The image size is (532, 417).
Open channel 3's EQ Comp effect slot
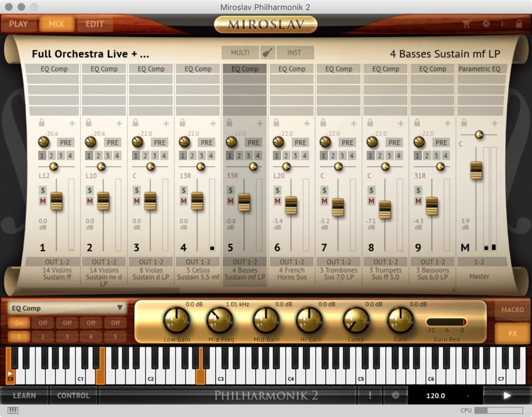[151, 69]
